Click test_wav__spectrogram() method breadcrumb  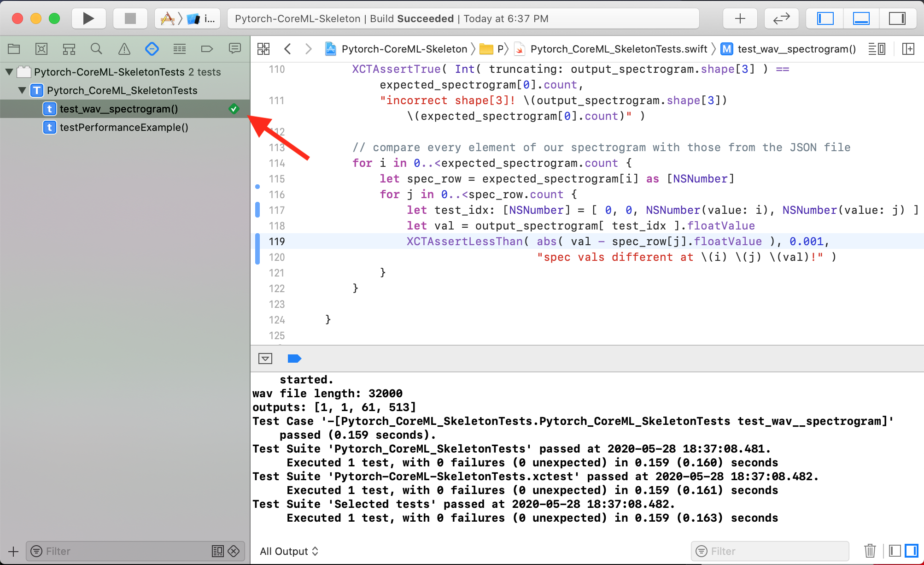(x=789, y=49)
